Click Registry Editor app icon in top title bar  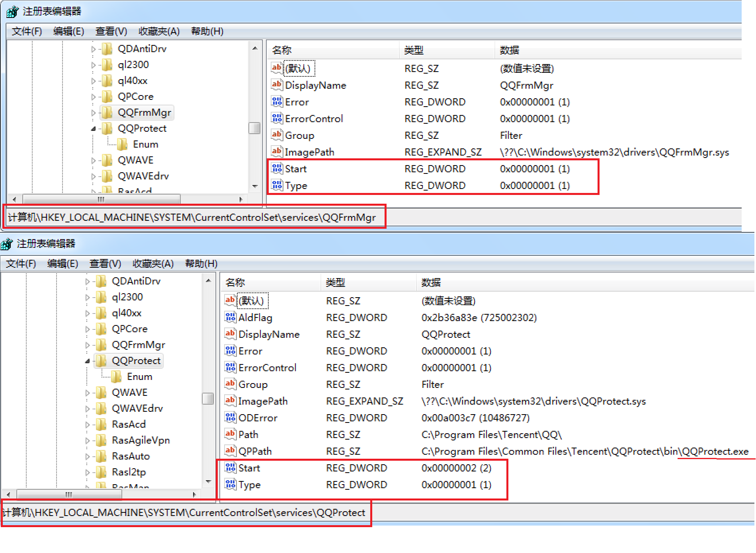(12, 11)
